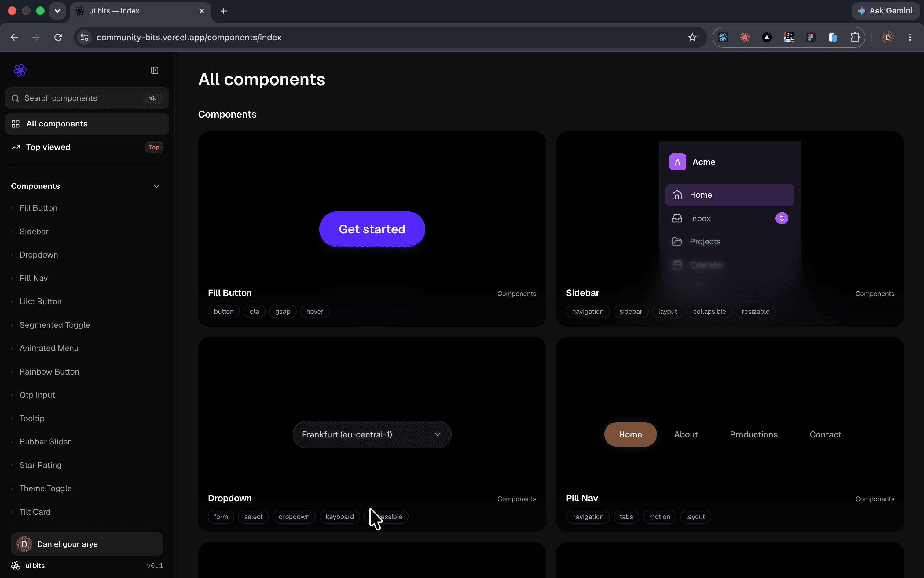The height and width of the screenshot is (578, 924).
Task: Click the collapsible tag on Sidebar card
Action: click(709, 312)
